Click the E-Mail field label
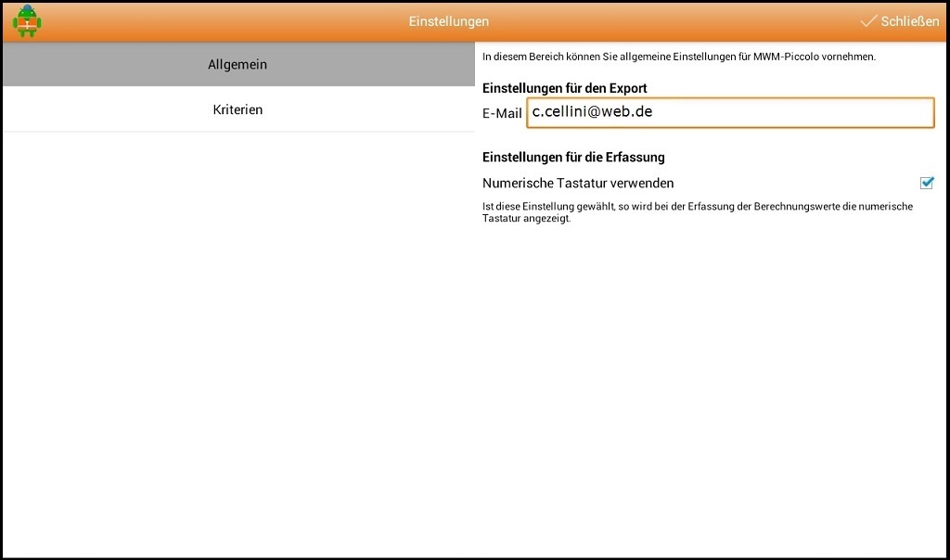This screenshot has height=560, width=950. tap(502, 113)
